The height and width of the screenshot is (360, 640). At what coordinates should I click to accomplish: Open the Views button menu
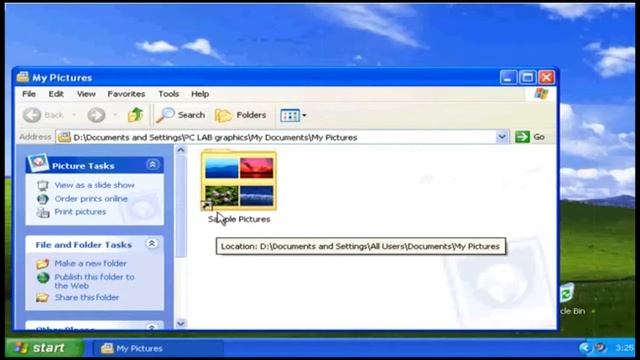click(293, 116)
